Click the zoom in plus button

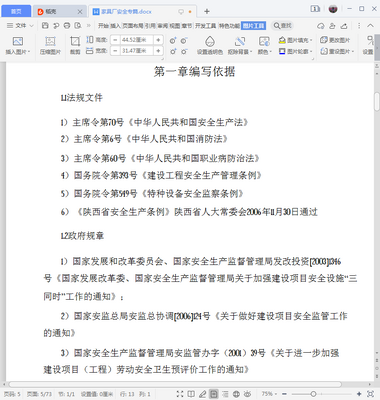pos(359,394)
